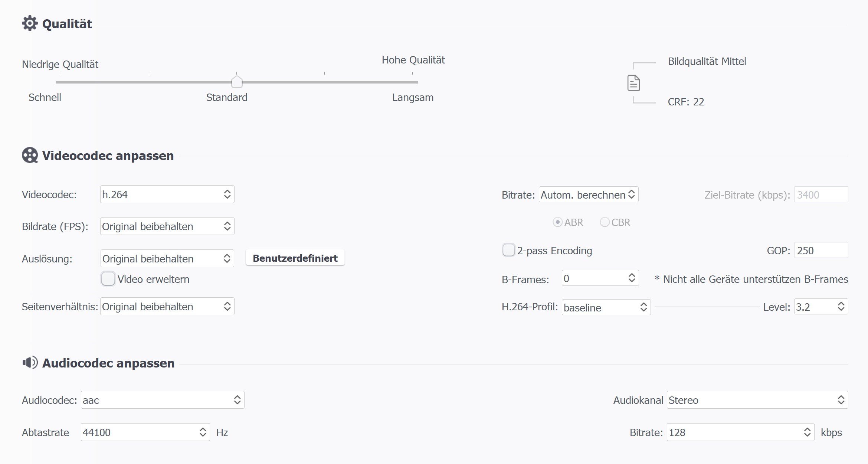Open the Seitenverhältnis dropdown
This screenshot has height=464, width=868.
coord(167,307)
